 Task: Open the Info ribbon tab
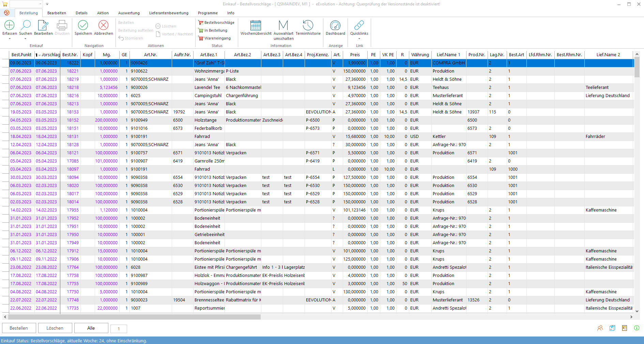231,13
